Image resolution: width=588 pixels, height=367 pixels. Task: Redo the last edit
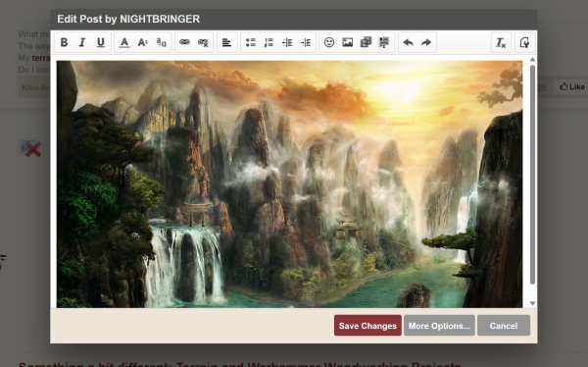(426, 42)
